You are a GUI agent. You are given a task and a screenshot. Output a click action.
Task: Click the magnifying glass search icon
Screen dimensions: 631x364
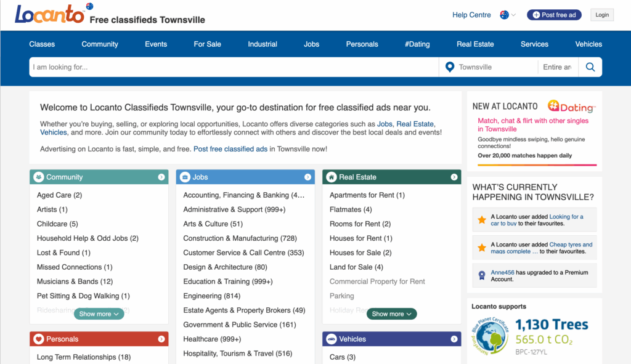590,67
